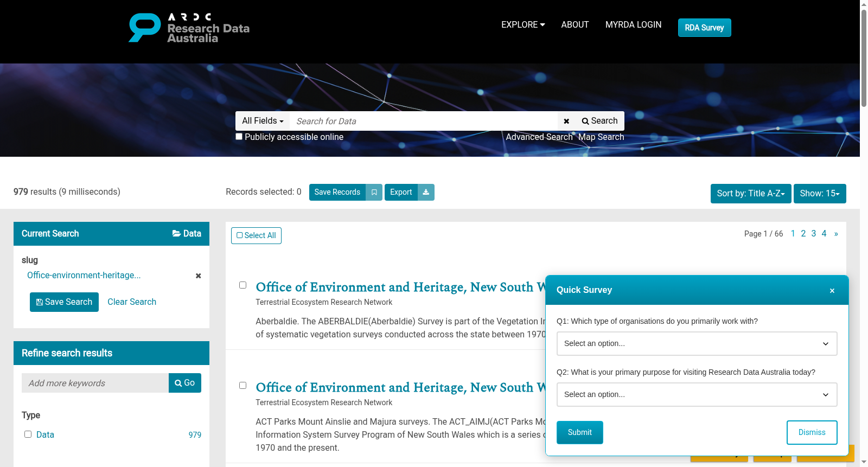Screen dimensions: 868x467
Task: Click the scrollbar down arrow
Action: pos(864,463)
